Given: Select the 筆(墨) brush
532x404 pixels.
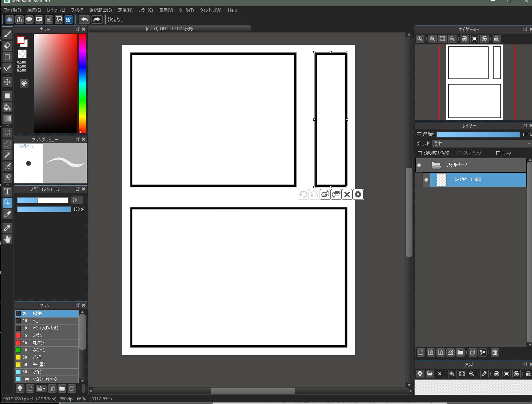Looking at the screenshot, I should (x=47, y=365).
